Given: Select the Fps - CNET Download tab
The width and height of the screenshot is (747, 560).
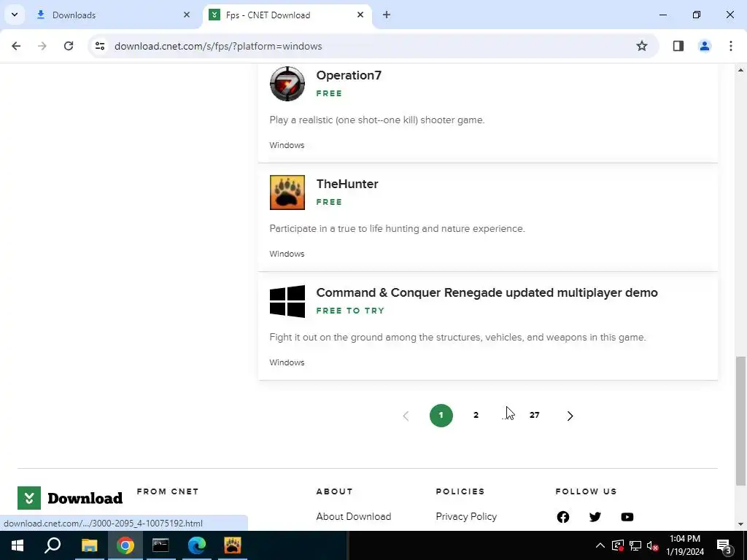Looking at the screenshot, I should click(x=287, y=15).
